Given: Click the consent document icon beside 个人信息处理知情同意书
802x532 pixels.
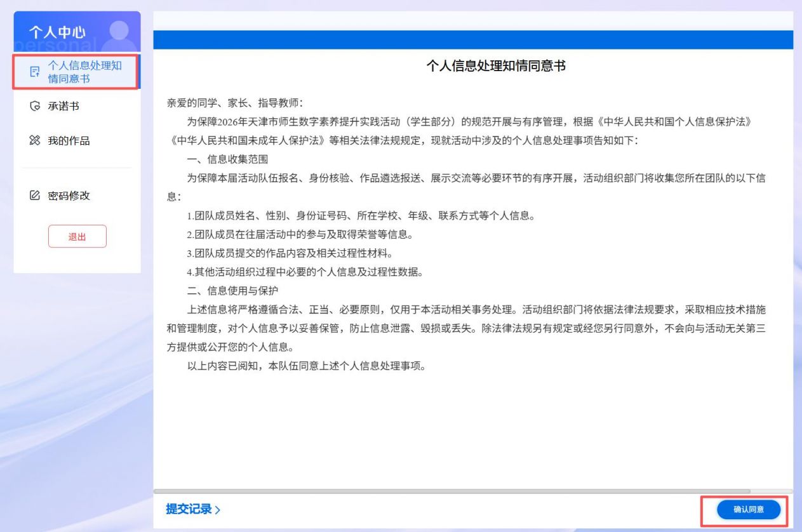Looking at the screenshot, I should [36, 72].
